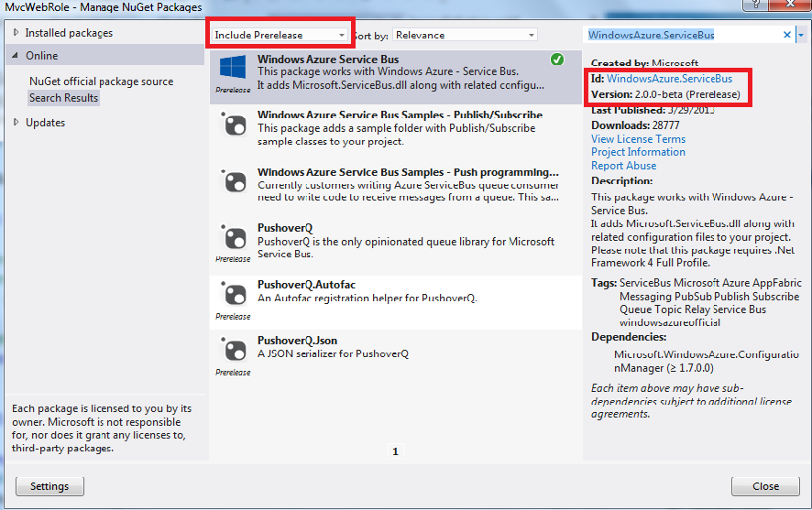
Task: Click the Settings button
Action: click(49, 486)
